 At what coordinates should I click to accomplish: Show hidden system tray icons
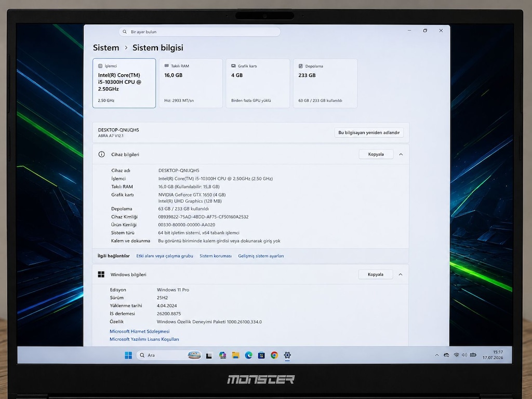tap(436, 355)
